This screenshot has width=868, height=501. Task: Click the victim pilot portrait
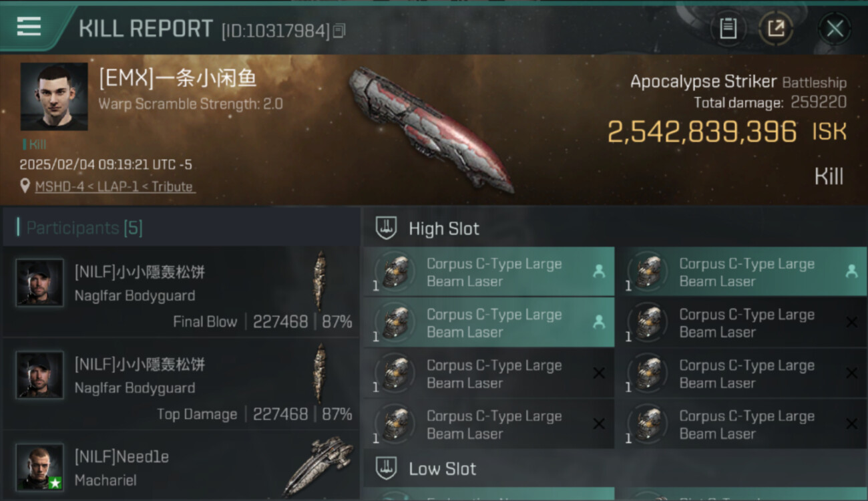(54, 96)
